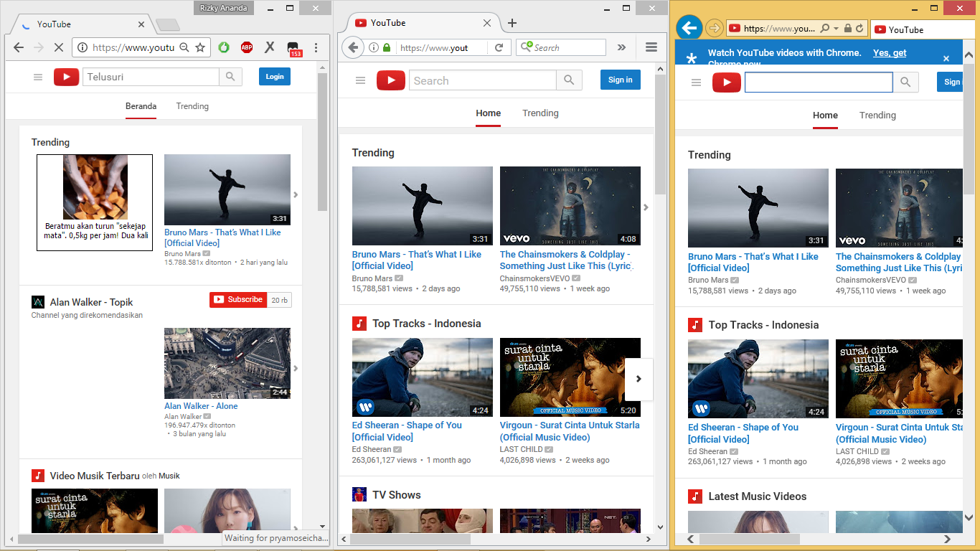Click the "Yes, get Chrome now" link
This screenshot has height=551, width=980.
(x=890, y=53)
